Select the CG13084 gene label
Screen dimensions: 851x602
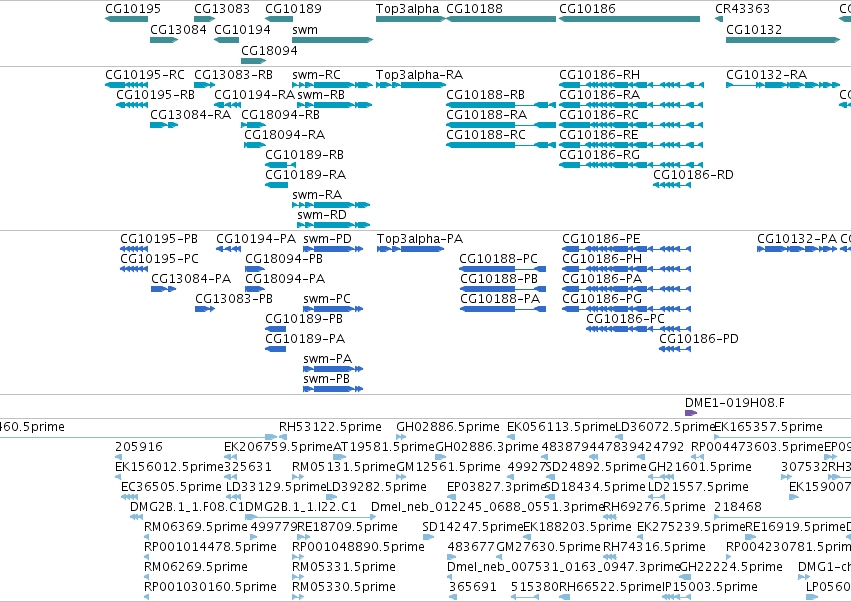[178, 29]
